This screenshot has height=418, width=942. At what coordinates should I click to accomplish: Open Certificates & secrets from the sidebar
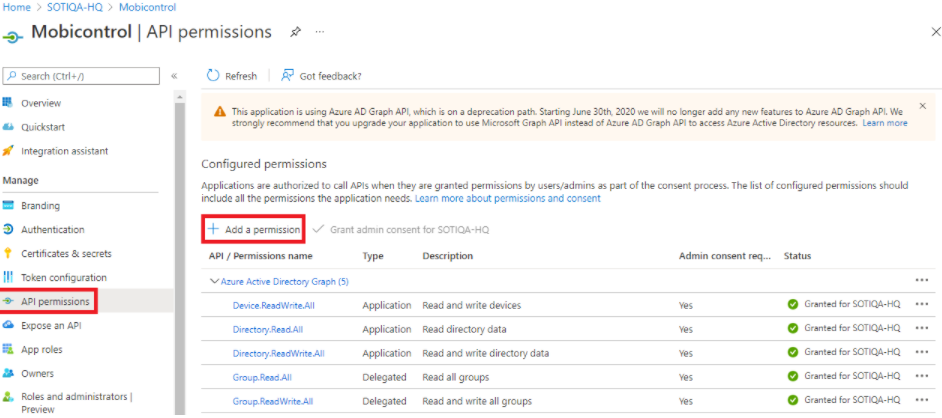click(66, 254)
